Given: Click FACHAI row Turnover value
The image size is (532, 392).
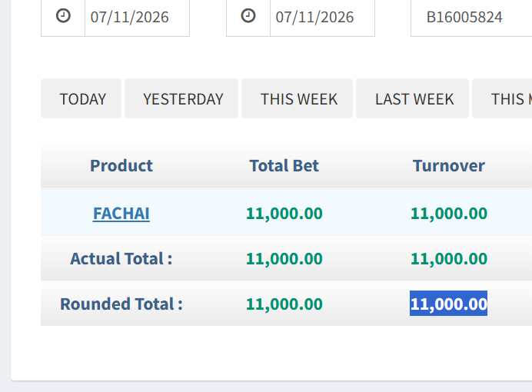Looking at the screenshot, I should click(449, 214).
